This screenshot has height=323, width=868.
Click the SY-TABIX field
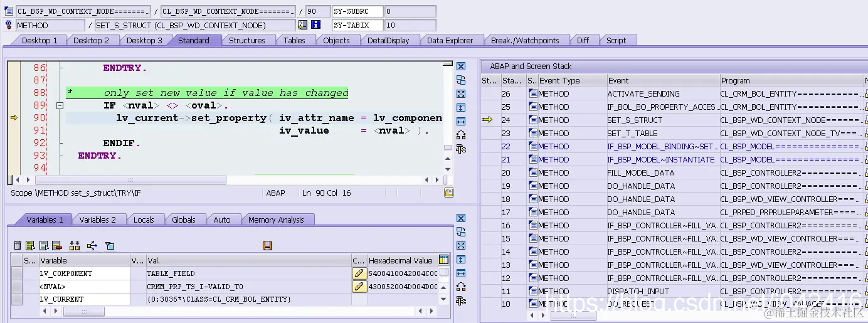357,25
